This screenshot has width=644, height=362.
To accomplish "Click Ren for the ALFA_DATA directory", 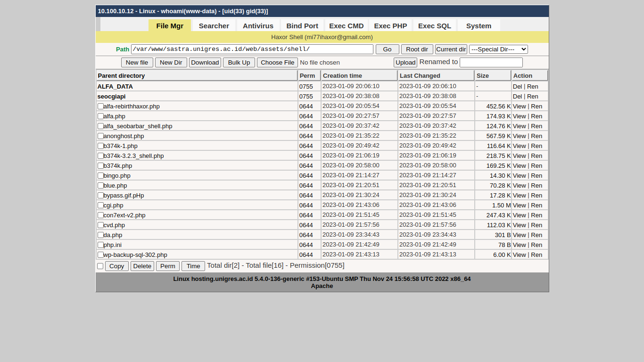I will [533, 87].
